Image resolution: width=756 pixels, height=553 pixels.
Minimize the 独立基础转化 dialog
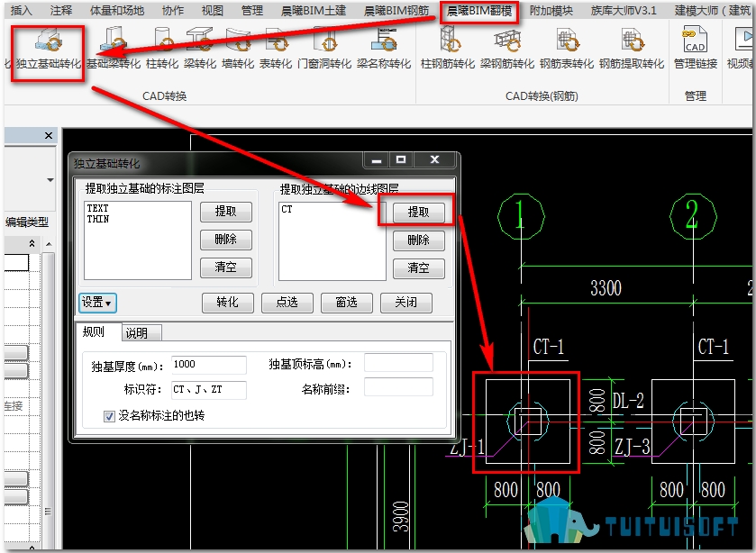(377, 160)
